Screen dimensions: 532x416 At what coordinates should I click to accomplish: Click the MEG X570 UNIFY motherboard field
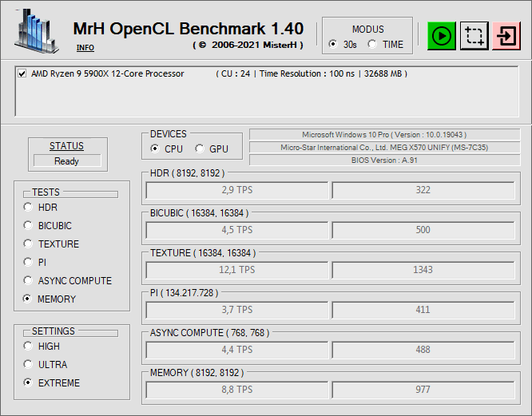384,148
